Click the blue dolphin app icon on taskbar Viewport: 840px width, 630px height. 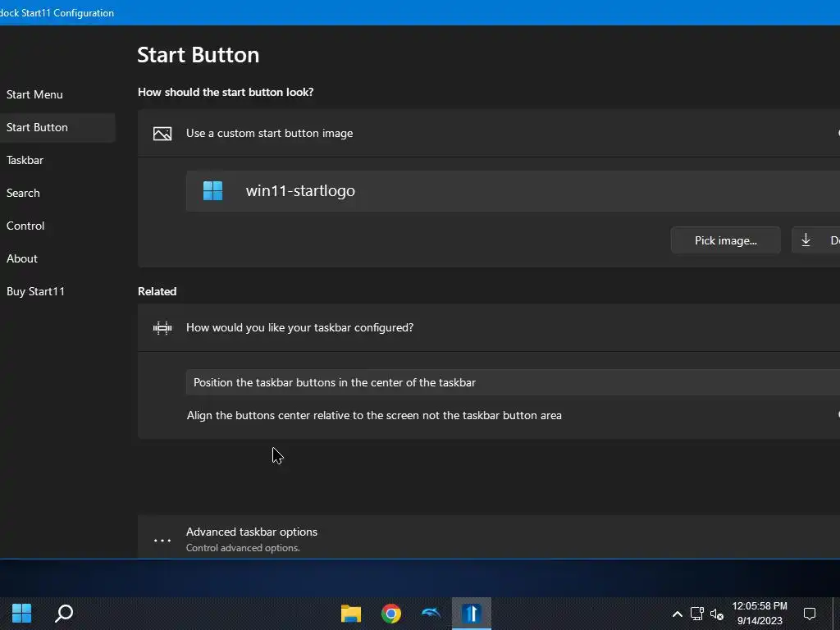coord(431,614)
